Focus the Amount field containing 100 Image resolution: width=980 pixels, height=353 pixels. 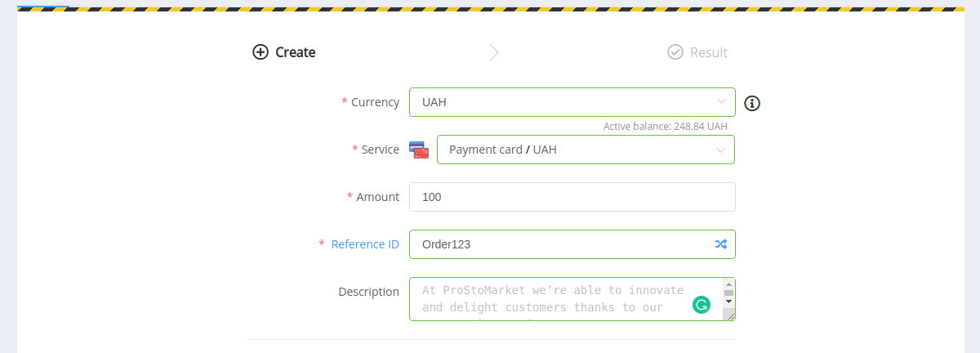pyautogui.click(x=572, y=197)
